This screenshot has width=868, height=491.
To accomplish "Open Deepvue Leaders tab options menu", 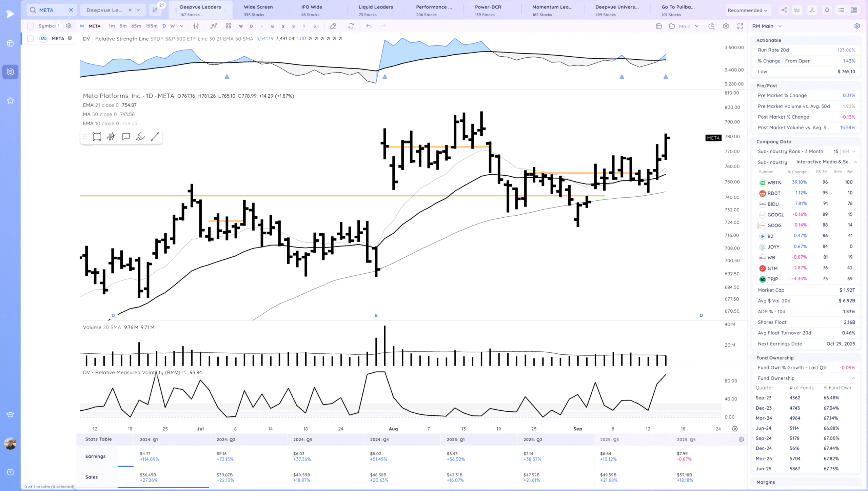I will [x=225, y=11].
